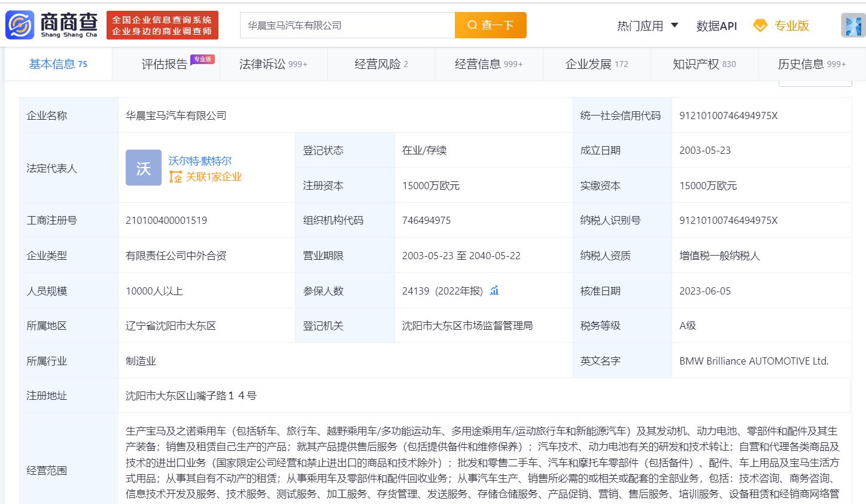Go to the 经营信息 tab

pos(489,64)
